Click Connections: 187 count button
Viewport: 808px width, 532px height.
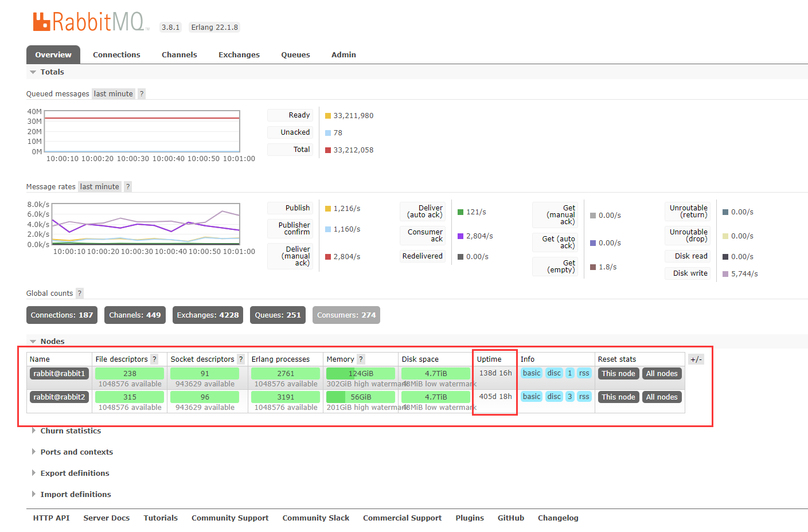coord(62,315)
